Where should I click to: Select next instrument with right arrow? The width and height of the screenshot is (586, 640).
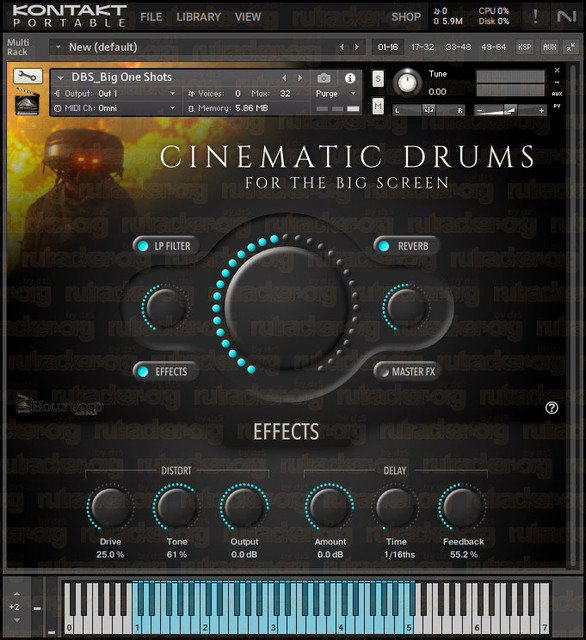[300, 78]
